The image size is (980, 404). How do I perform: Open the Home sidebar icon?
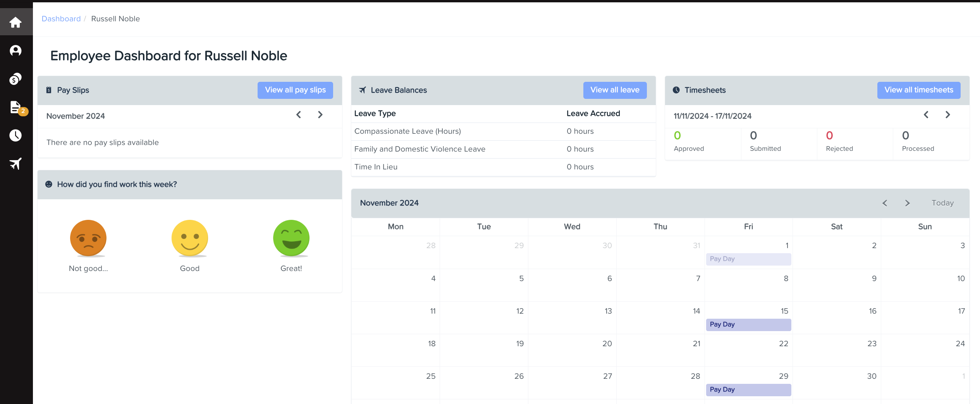tap(15, 22)
